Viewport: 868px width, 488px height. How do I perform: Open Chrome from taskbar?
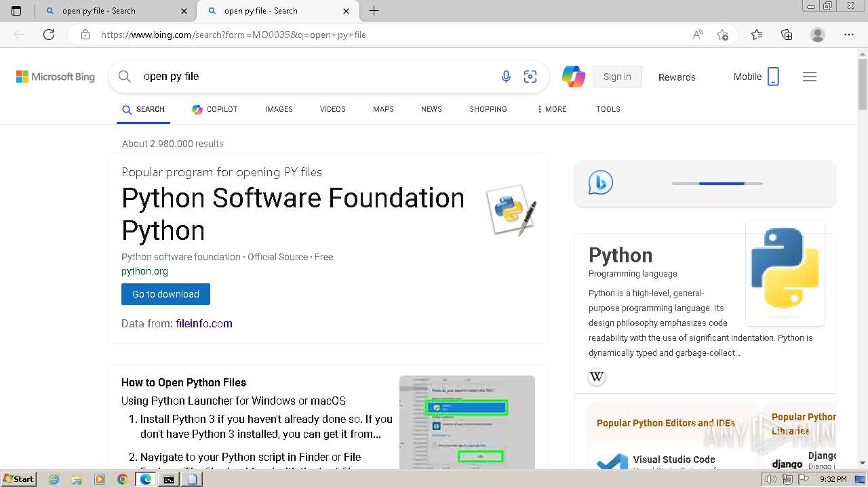[122, 479]
